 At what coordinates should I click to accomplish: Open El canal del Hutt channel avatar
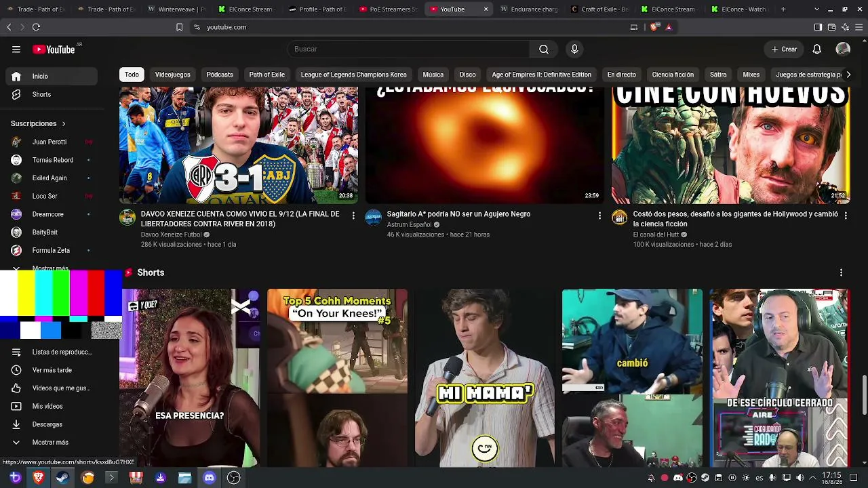(x=620, y=218)
